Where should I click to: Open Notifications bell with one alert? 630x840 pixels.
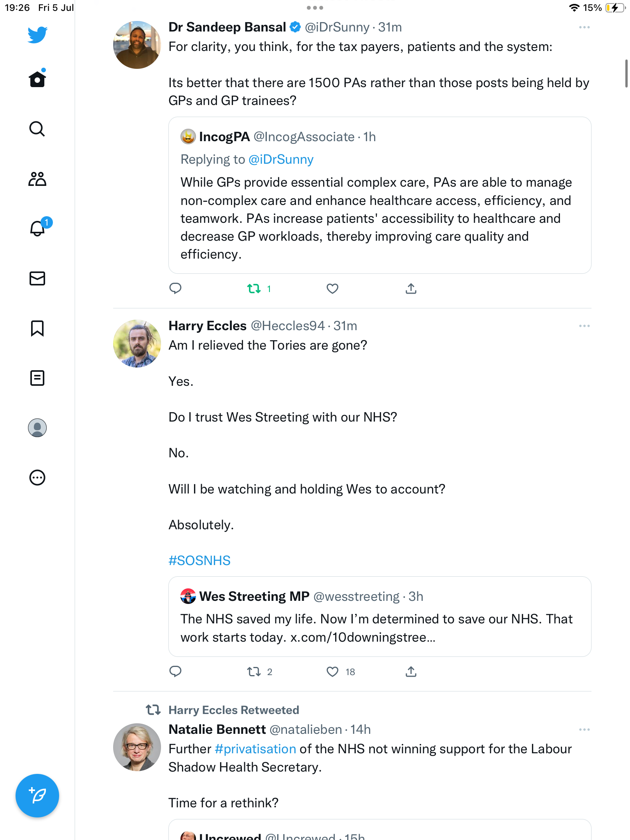point(37,229)
